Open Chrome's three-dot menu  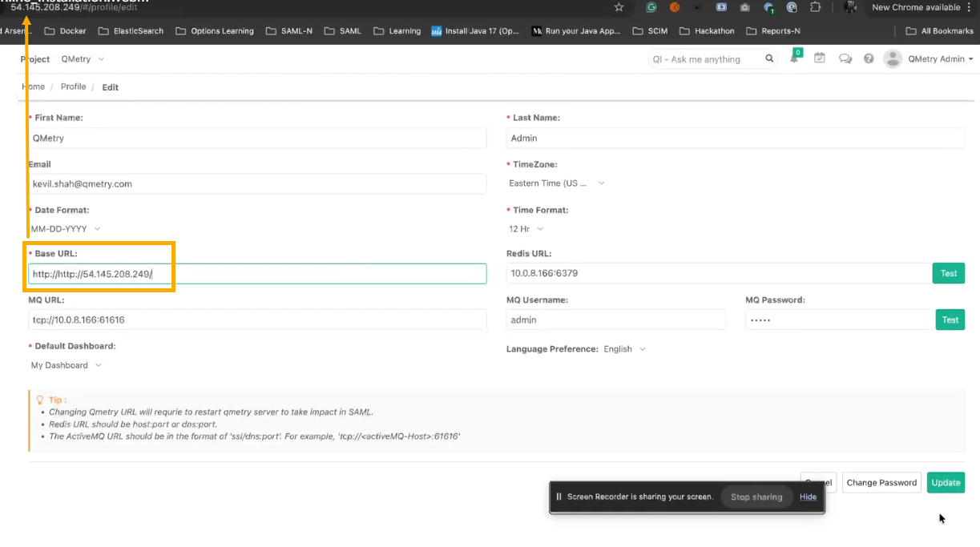coord(969,7)
